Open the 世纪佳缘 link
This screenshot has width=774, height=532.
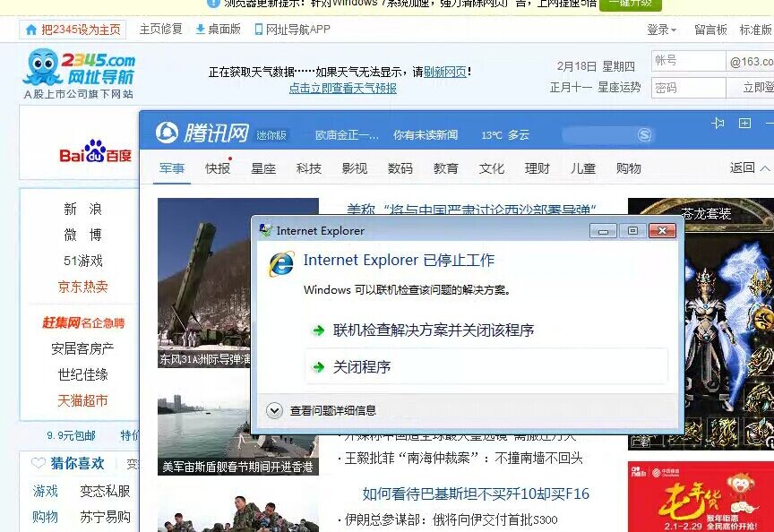click(x=83, y=374)
